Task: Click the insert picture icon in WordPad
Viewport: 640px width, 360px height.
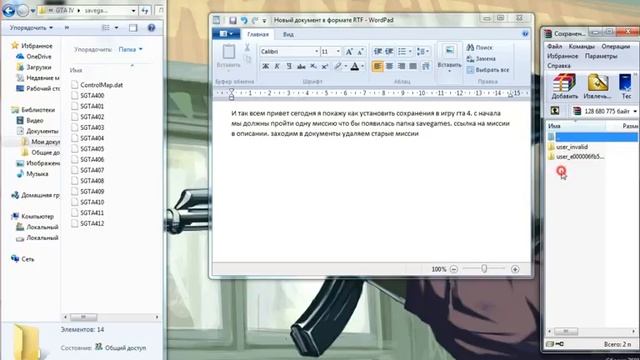Action: (x=449, y=51)
